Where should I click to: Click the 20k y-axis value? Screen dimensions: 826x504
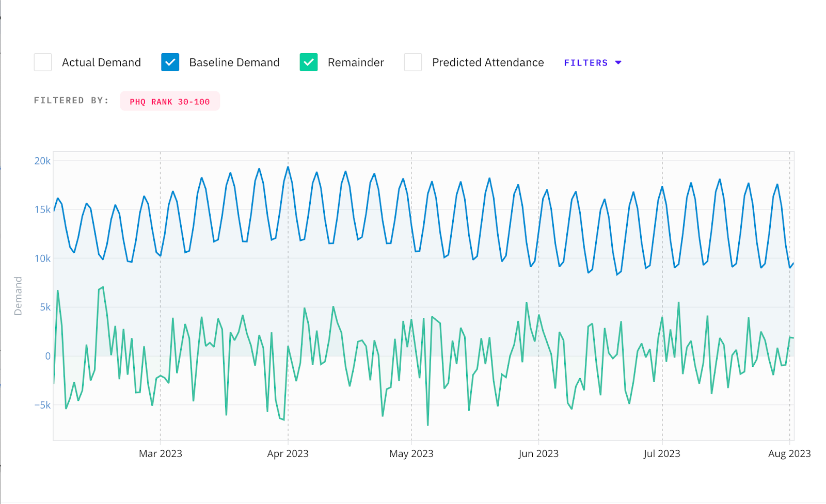pyautogui.click(x=42, y=161)
